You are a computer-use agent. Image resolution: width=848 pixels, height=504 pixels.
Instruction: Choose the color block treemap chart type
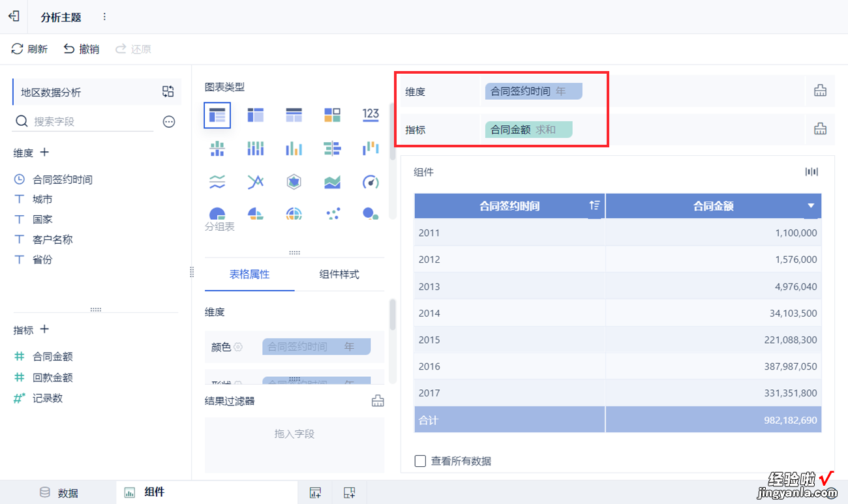tap(332, 115)
